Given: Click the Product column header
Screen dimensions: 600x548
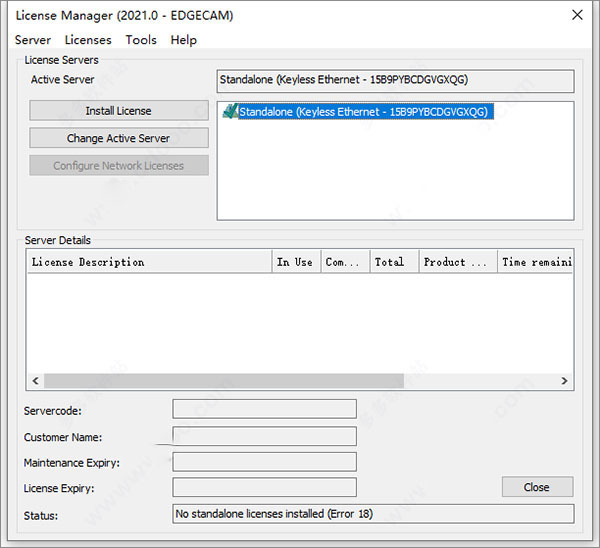Looking at the screenshot, I should [x=457, y=262].
